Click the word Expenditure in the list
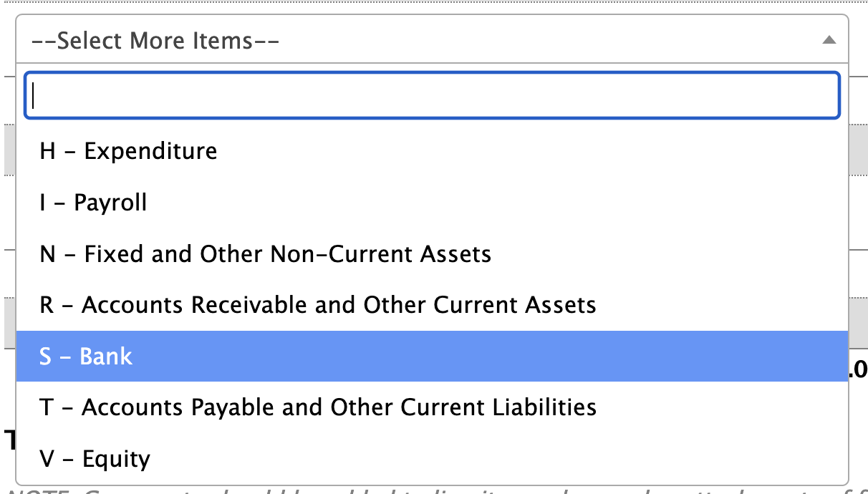Image resolution: width=868 pixels, height=494 pixels. point(150,151)
